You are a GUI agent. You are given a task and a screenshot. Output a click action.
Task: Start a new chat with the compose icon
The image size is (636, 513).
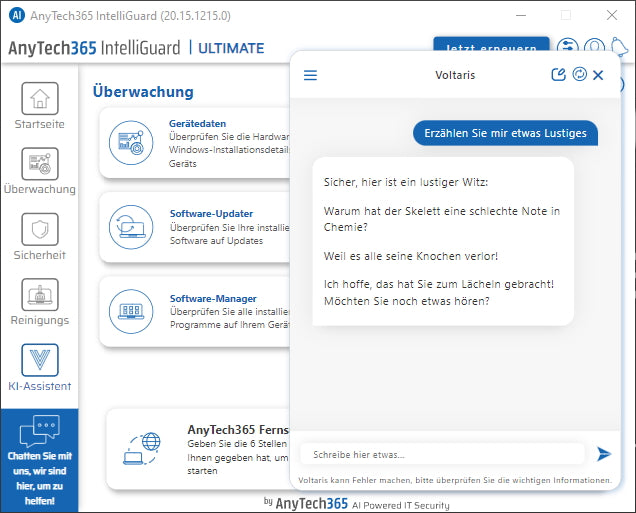pos(559,75)
